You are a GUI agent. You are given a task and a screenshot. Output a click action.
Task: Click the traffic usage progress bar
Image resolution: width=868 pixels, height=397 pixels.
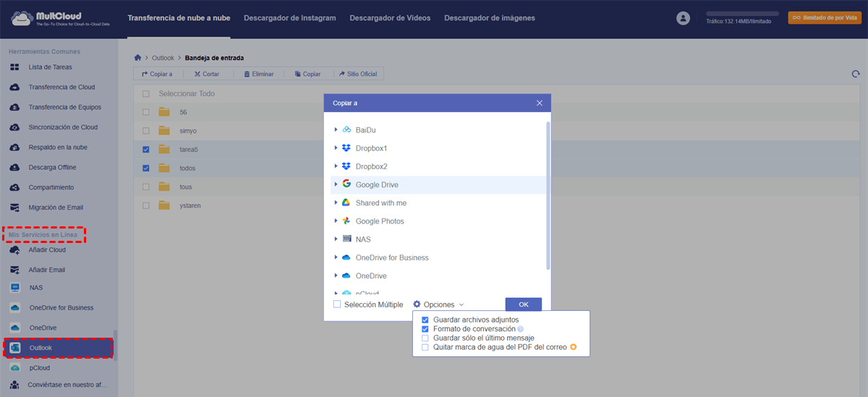click(x=742, y=14)
